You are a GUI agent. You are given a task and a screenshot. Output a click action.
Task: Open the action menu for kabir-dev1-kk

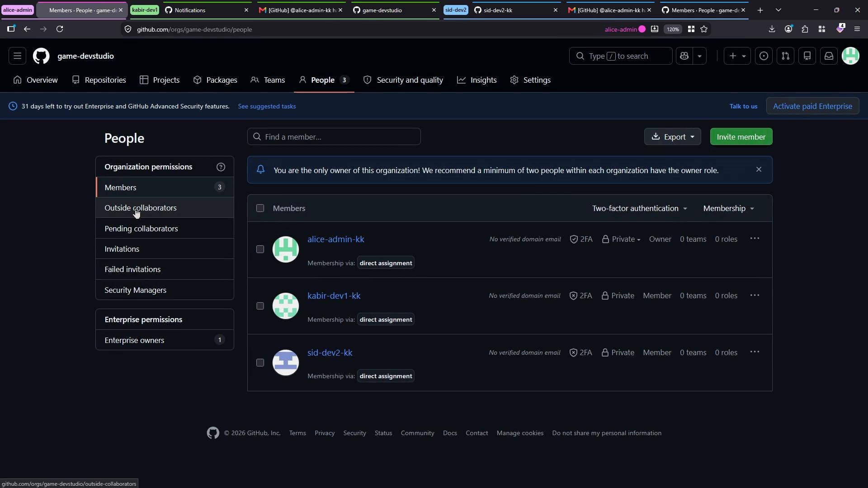(x=755, y=296)
